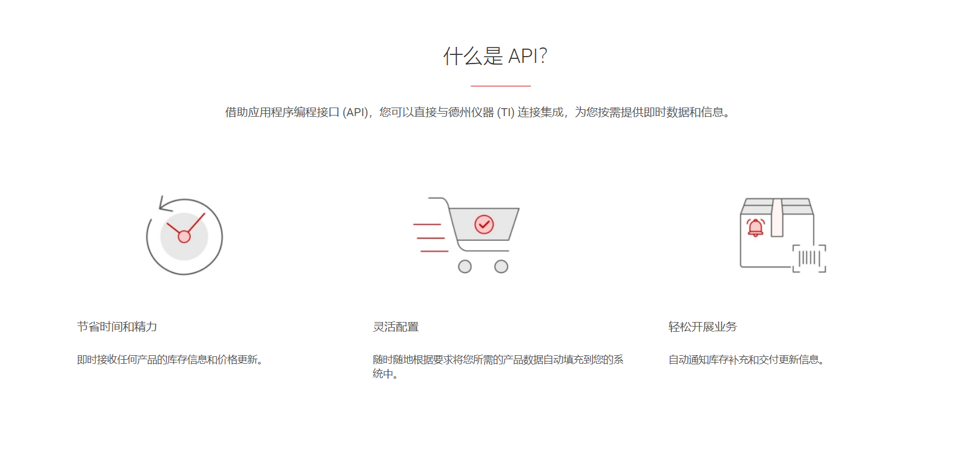This screenshot has width=980, height=449.
Task: Click the "什么是 API?" heading
Action: (x=495, y=56)
